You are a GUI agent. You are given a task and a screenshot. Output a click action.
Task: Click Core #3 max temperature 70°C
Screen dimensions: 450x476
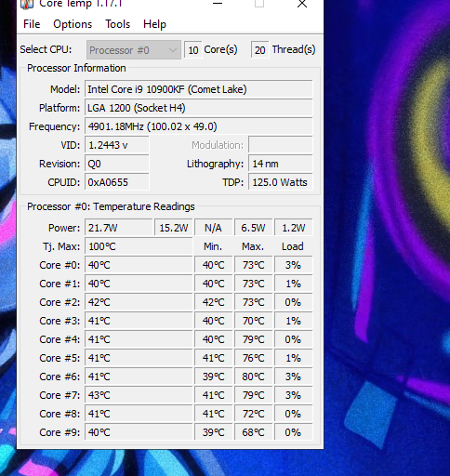[253, 321]
